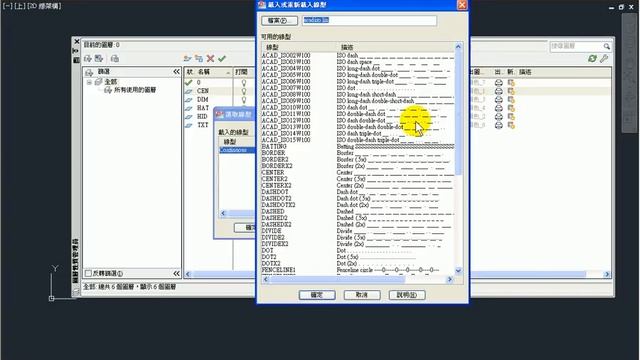The height and width of the screenshot is (360, 640).
Task: Click right scroll arrow of layer list
Action: [x=607, y=274]
